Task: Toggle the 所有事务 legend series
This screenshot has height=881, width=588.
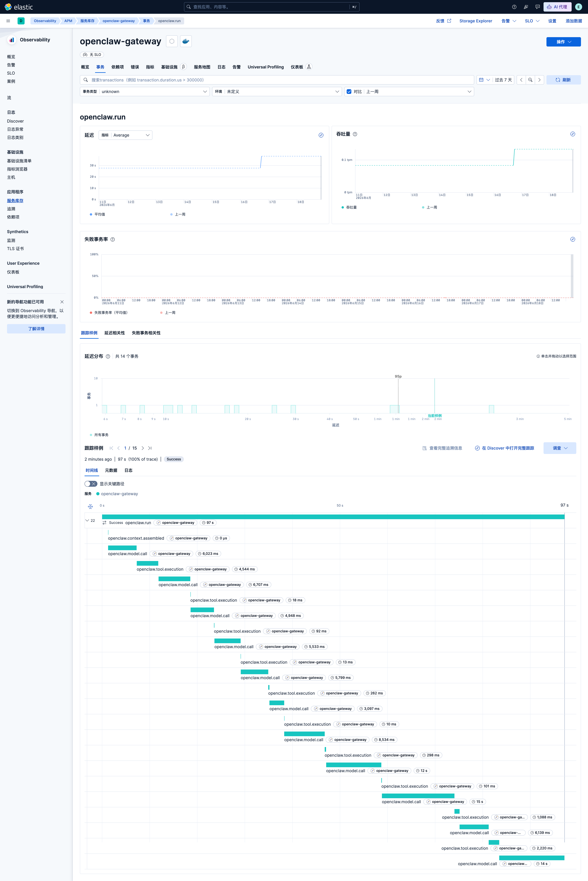Action: point(99,435)
